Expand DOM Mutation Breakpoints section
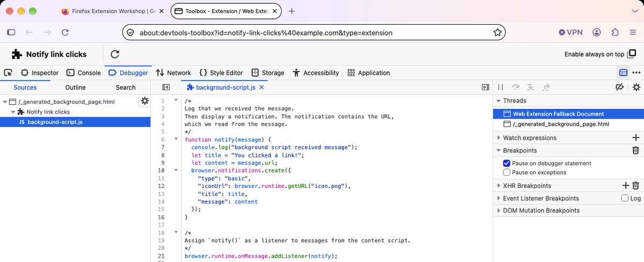Screen dimensions: 644x262 point(498,210)
